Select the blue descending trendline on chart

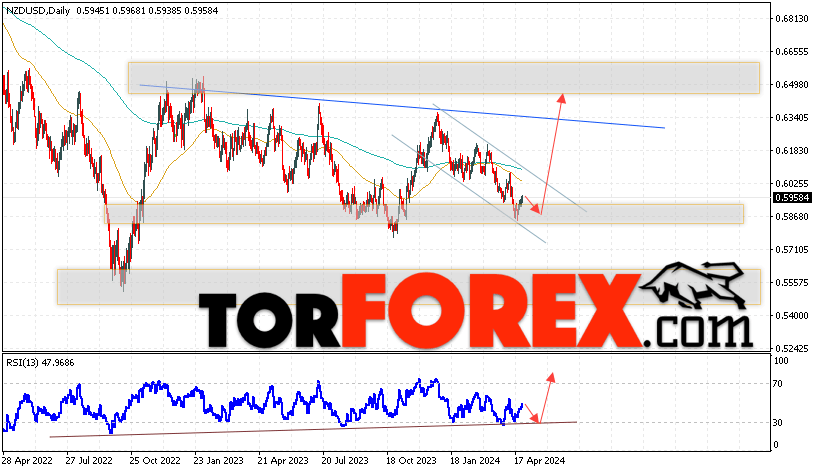(402, 106)
